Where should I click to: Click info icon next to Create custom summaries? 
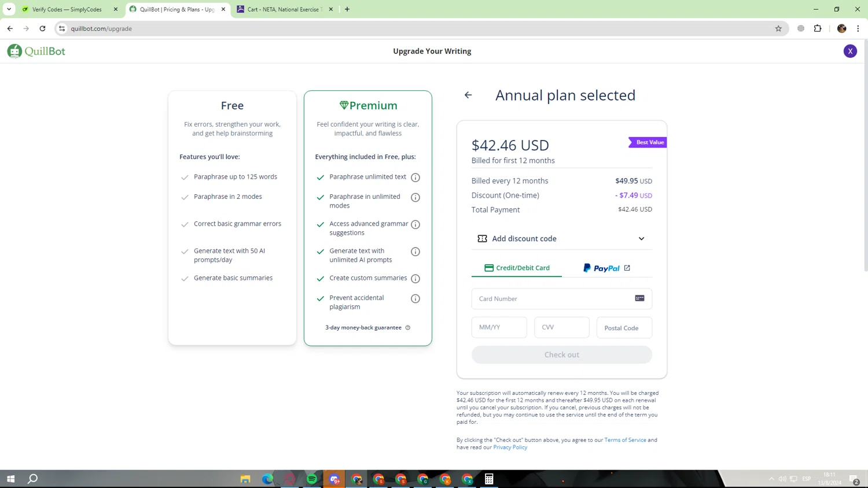click(415, 279)
